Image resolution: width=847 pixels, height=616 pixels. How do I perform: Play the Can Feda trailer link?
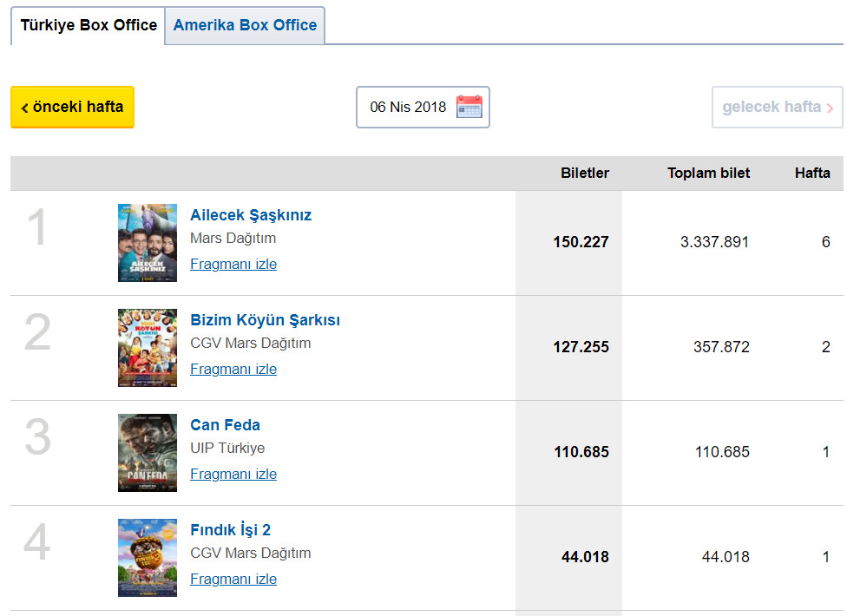pos(233,474)
